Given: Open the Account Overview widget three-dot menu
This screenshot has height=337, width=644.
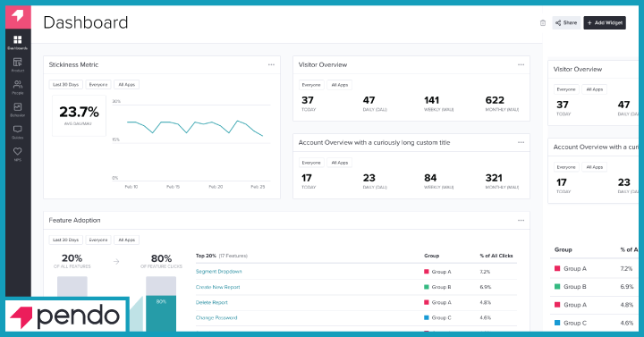Looking at the screenshot, I should pos(521,142).
